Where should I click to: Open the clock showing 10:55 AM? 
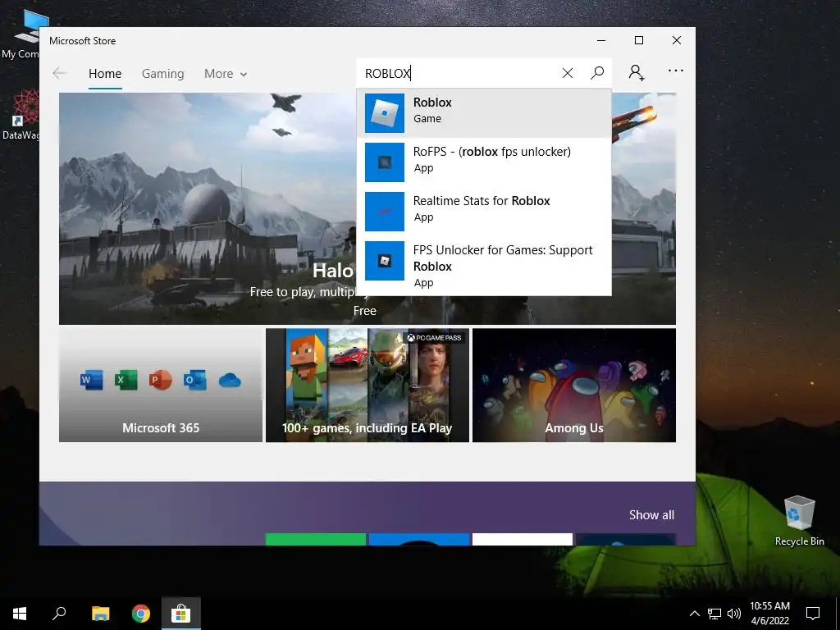pyautogui.click(x=769, y=613)
